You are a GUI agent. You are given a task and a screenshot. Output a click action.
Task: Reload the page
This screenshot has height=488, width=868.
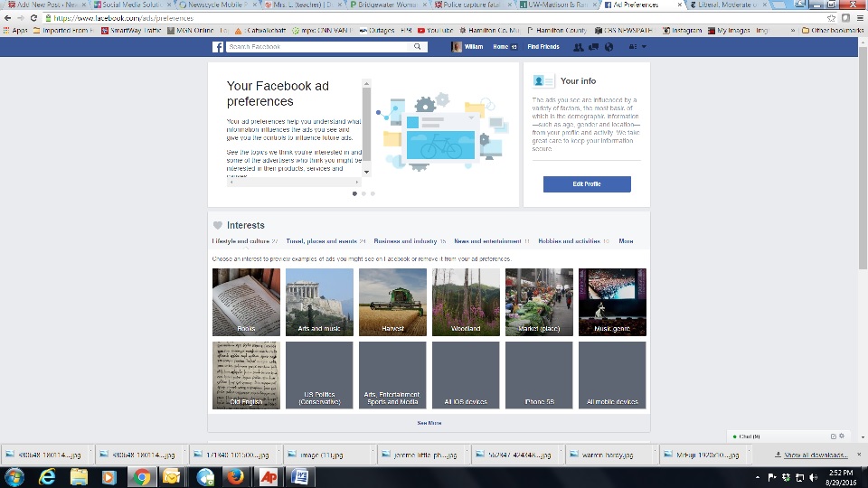click(x=33, y=18)
